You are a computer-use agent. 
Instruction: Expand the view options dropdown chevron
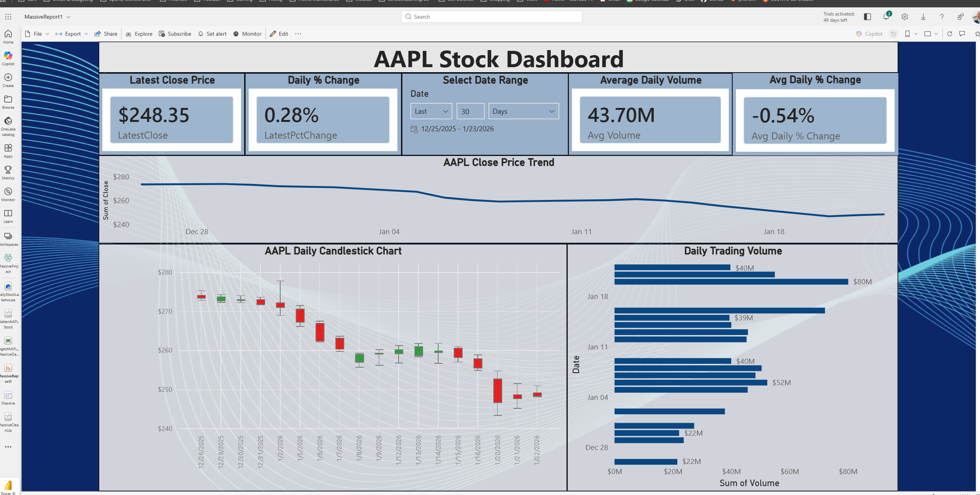click(936, 34)
